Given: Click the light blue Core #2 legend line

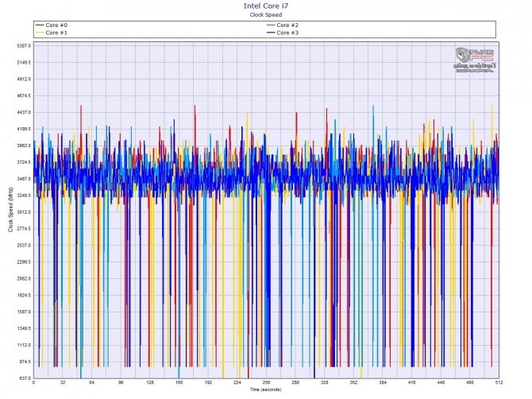Looking at the screenshot, I should 271,25.
